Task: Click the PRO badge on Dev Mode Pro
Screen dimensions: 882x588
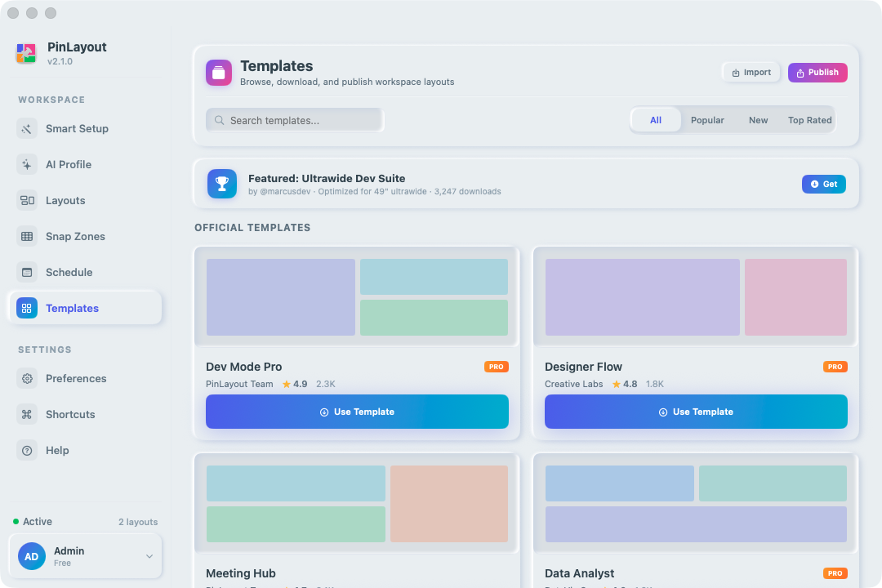Action: click(497, 367)
